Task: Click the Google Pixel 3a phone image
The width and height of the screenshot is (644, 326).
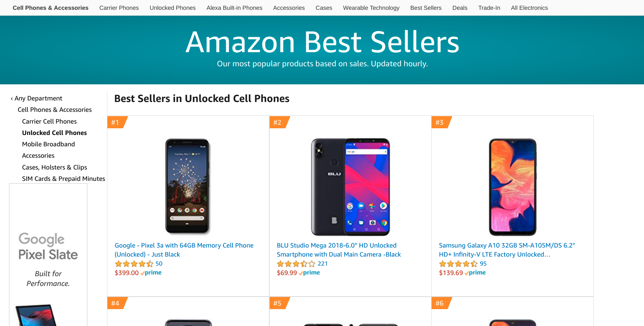Action: tap(187, 187)
